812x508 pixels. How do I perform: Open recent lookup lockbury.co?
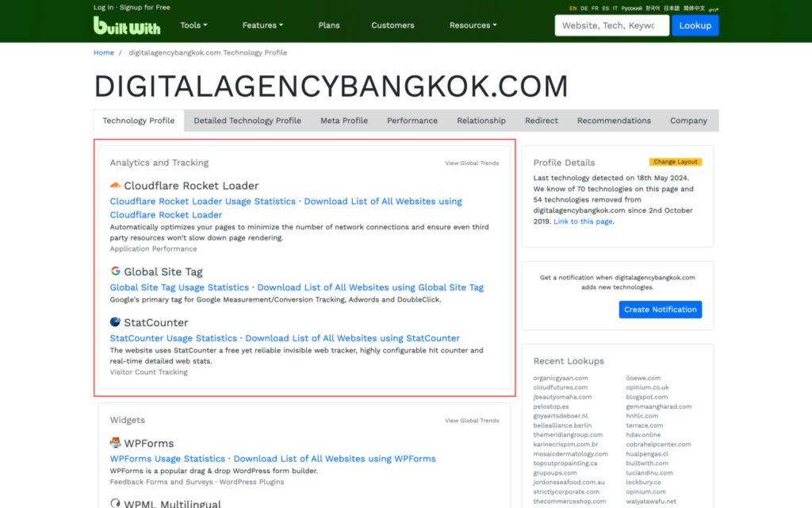[x=644, y=482]
